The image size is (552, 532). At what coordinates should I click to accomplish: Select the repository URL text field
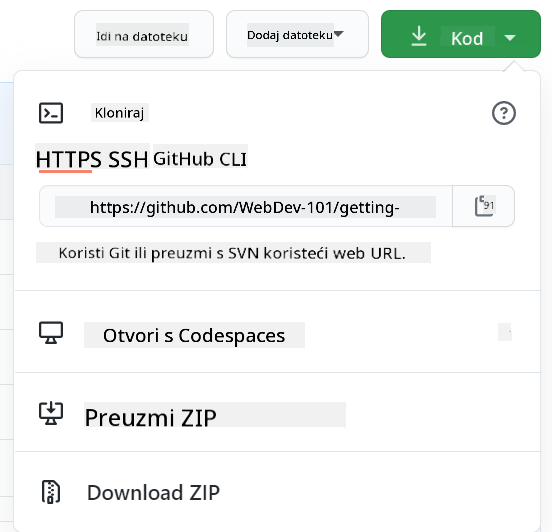[246, 206]
